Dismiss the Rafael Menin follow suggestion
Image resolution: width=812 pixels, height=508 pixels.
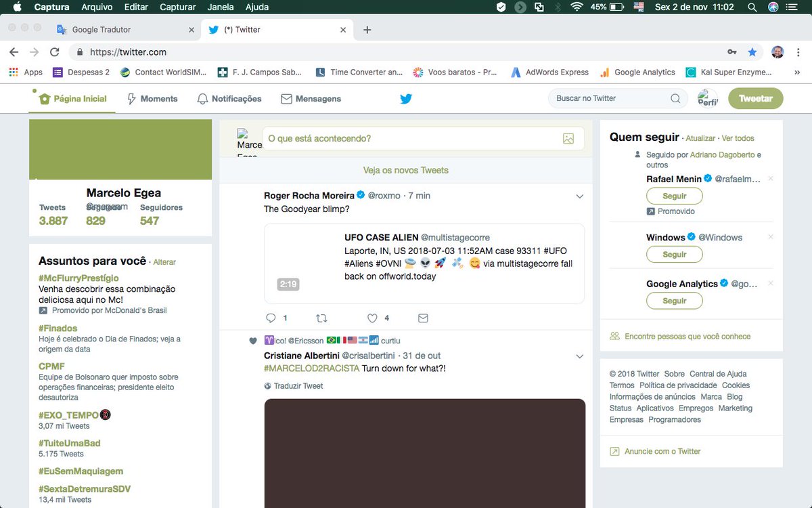[x=771, y=179]
